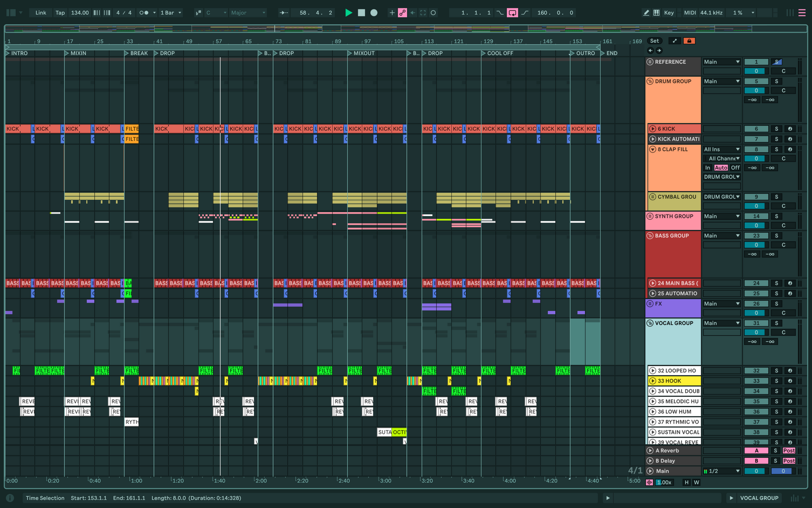Unfold the CYMBAL GROUP track

tap(652, 197)
